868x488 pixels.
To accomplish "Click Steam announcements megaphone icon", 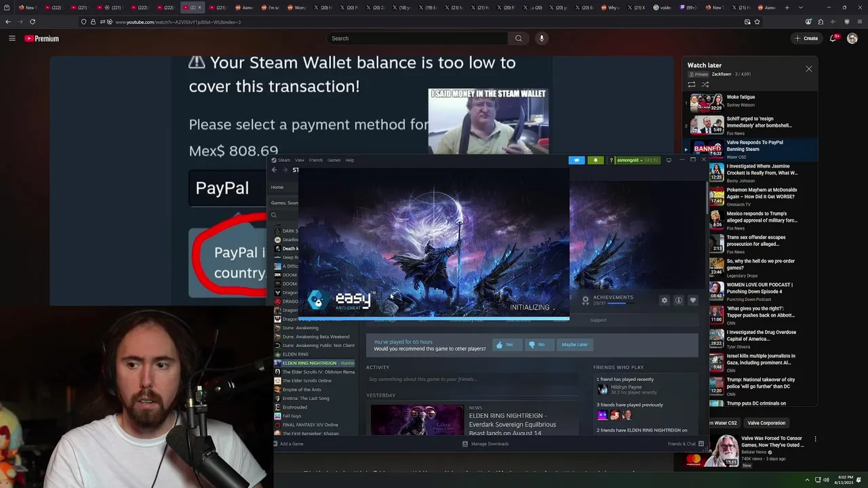I will coord(576,161).
